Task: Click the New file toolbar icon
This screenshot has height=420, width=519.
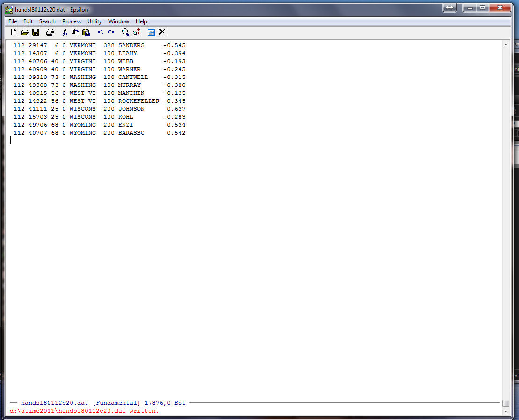Action: point(14,32)
